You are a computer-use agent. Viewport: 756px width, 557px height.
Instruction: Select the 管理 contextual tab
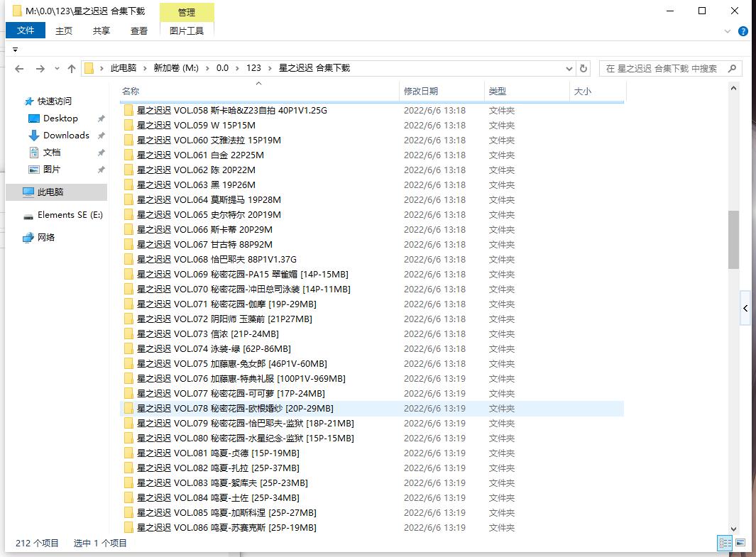187,13
